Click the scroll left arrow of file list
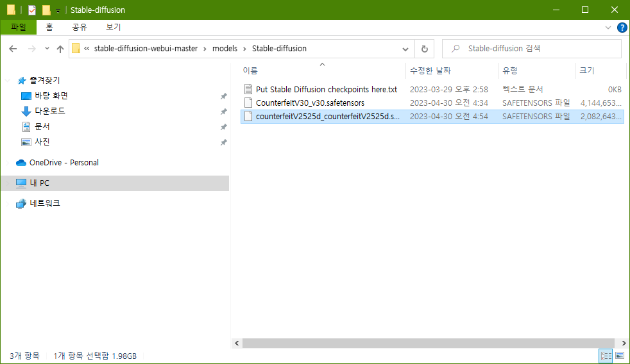 coord(237,343)
